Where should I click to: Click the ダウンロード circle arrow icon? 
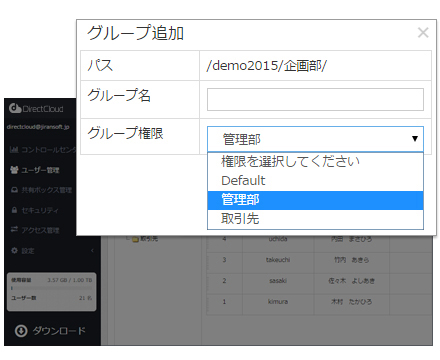(21, 331)
